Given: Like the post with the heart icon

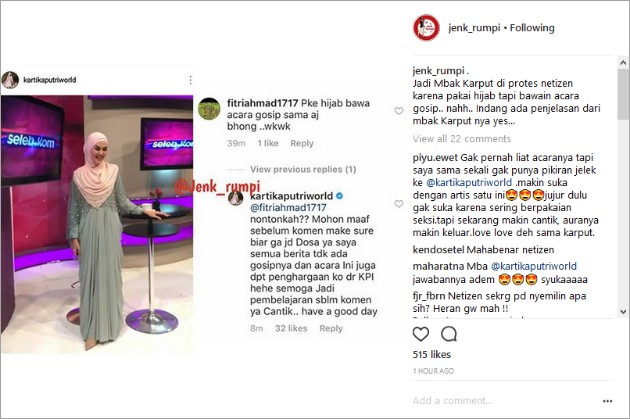Looking at the screenshot, I should (x=421, y=334).
